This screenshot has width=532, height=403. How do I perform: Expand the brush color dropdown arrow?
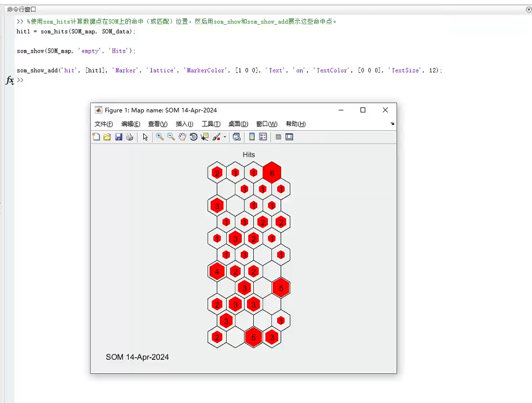[x=225, y=137]
